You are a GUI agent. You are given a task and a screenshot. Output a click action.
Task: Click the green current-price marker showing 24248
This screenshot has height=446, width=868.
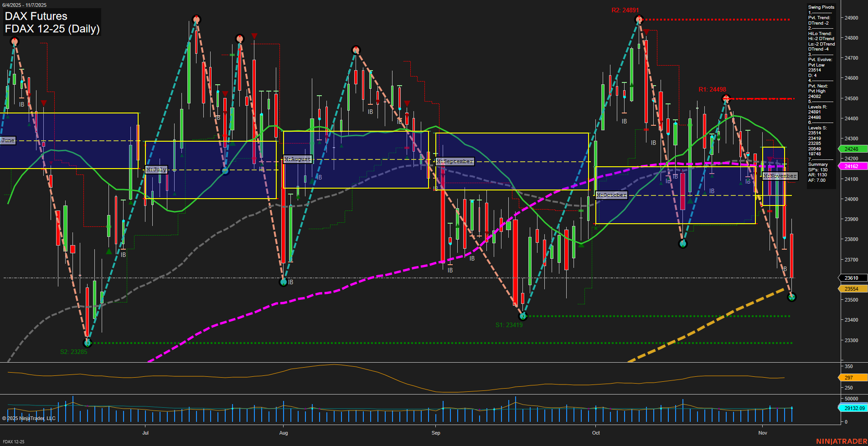(851, 149)
